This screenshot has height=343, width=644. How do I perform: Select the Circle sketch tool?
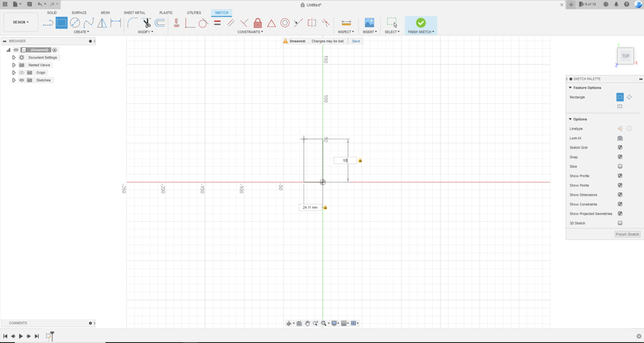pyautogui.click(x=75, y=23)
